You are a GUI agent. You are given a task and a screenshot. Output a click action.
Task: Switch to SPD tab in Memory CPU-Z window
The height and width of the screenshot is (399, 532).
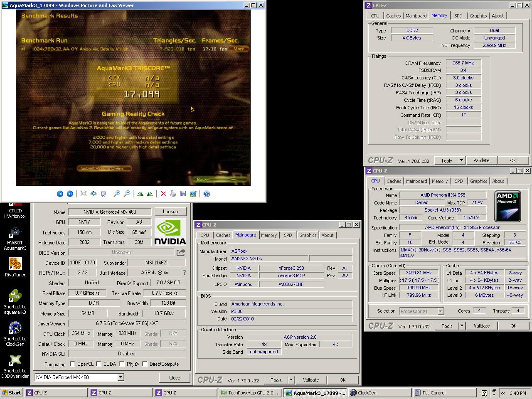click(x=458, y=16)
